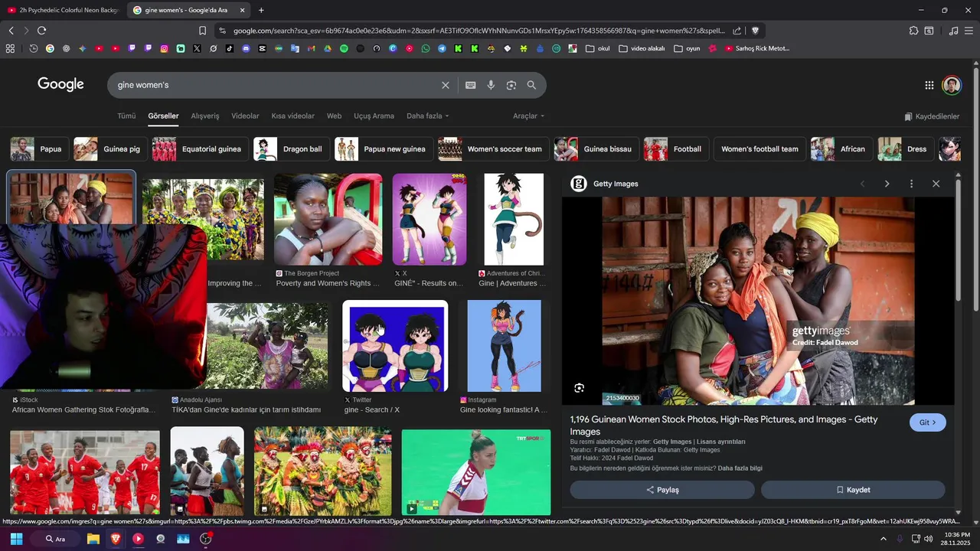Open the 'video alakalı' bookmarks folder

point(642,48)
